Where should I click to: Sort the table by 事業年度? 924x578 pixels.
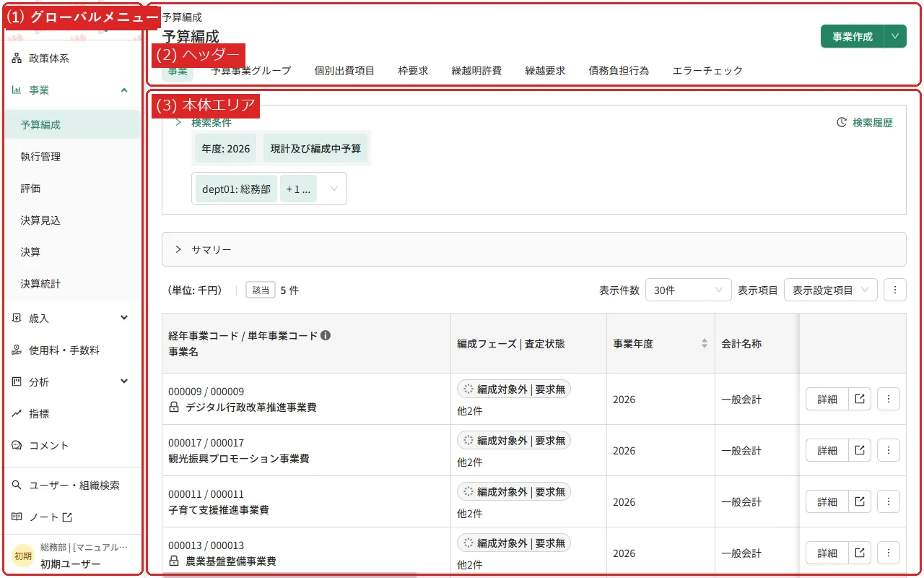click(705, 344)
